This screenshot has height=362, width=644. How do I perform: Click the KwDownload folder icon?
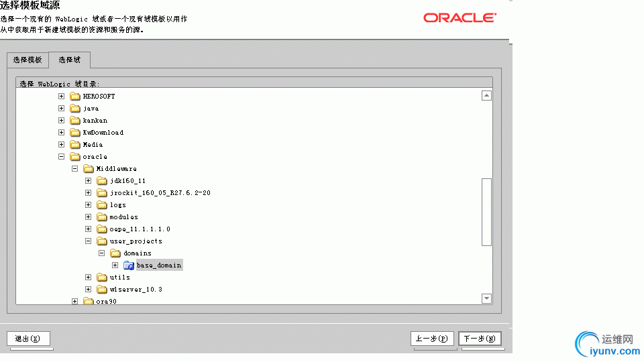(74, 133)
